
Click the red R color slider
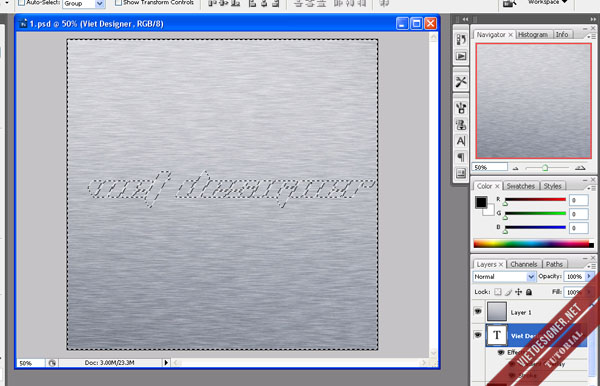pyautogui.click(x=535, y=199)
